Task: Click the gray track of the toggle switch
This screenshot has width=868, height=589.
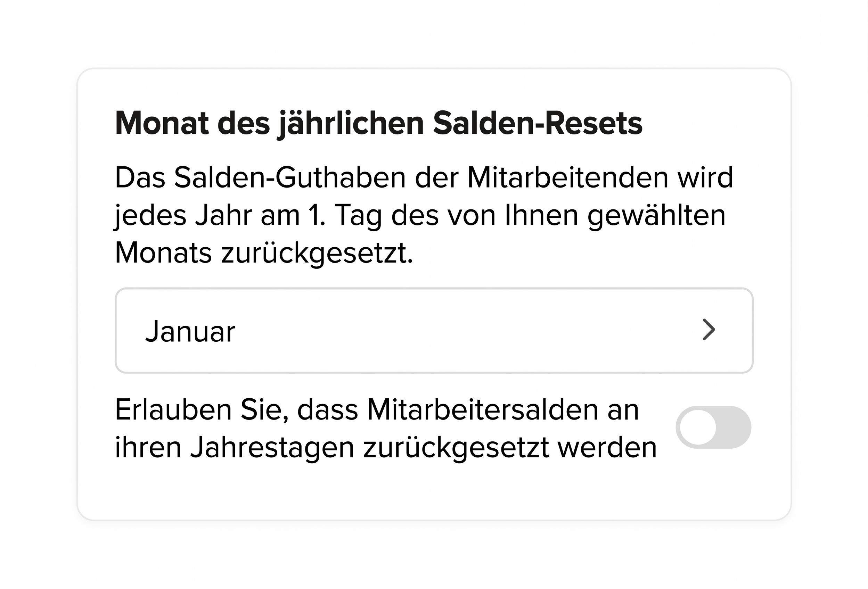Action: click(x=733, y=428)
